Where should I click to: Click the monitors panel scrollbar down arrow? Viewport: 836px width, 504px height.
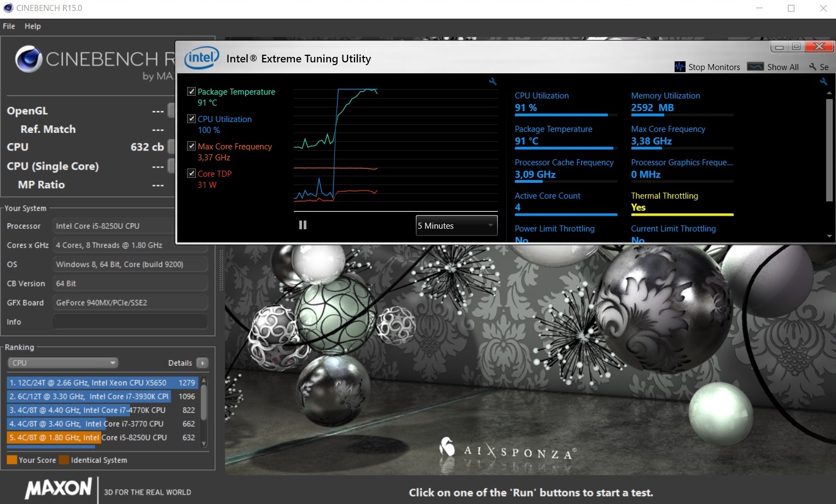[829, 236]
